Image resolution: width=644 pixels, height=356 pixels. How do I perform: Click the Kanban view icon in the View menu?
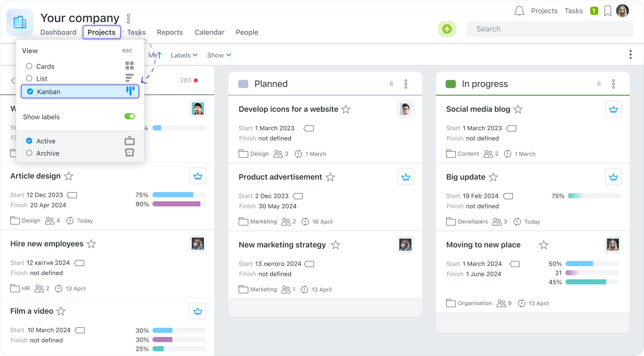click(131, 91)
